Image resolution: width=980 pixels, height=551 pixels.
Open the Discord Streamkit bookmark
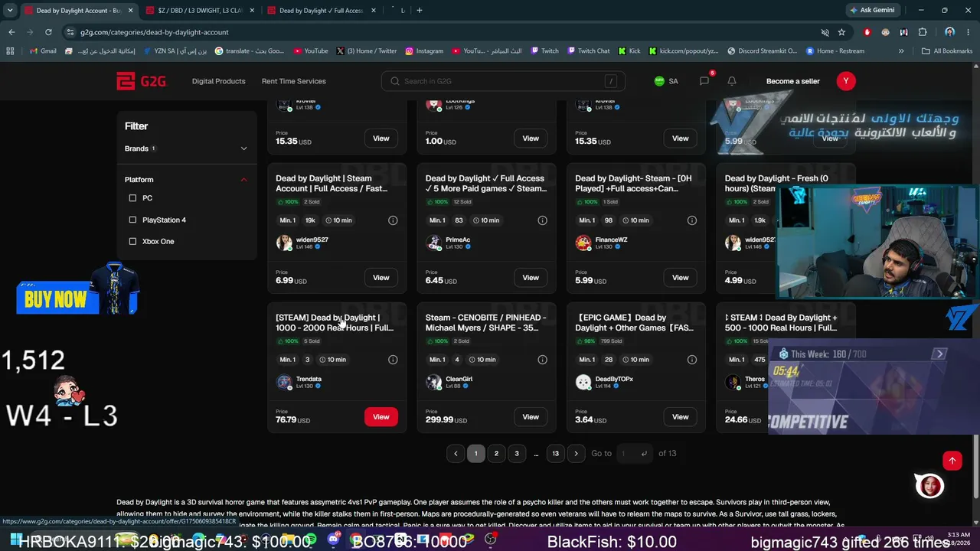[762, 51]
